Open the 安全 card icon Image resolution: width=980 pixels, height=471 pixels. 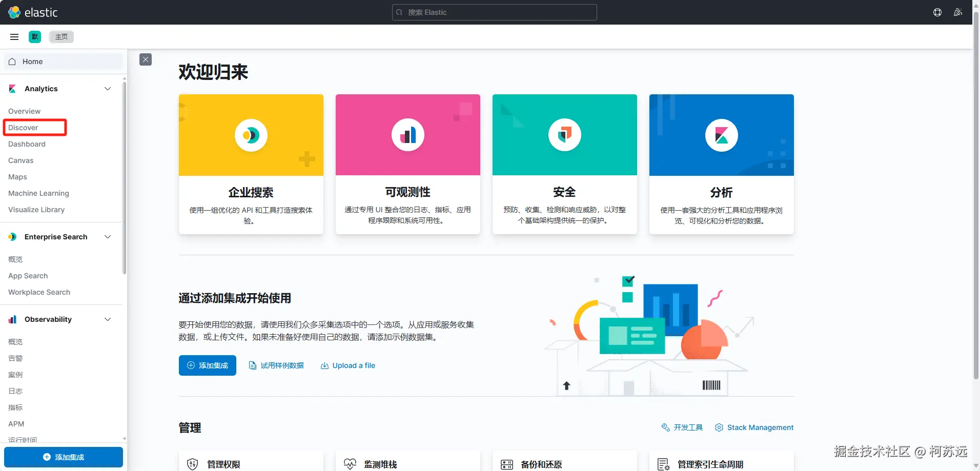coord(565,135)
